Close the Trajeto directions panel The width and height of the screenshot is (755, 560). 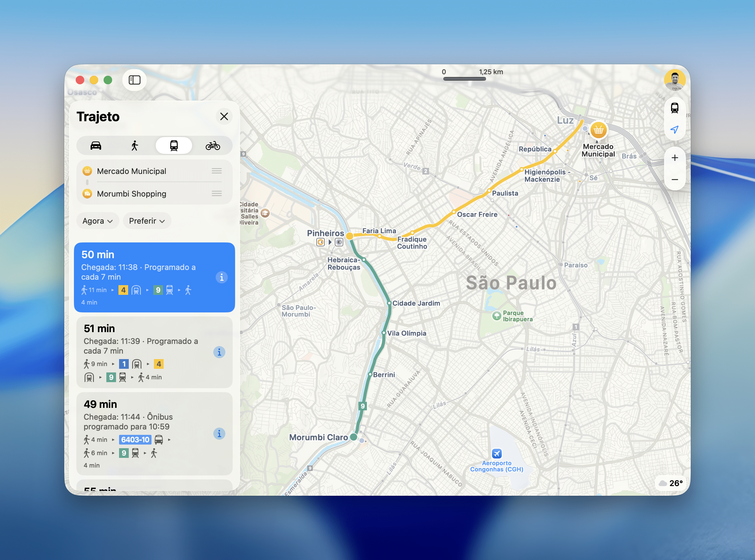pyautogui.click(x=224, y=117)
